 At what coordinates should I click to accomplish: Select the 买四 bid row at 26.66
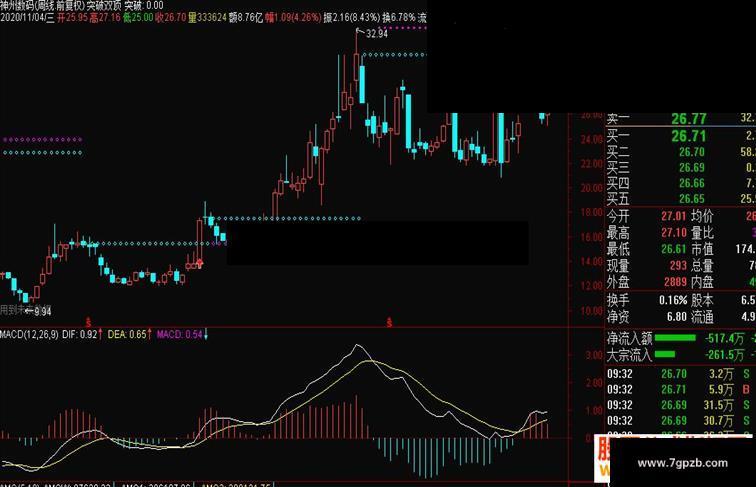(x=681, y=183)
